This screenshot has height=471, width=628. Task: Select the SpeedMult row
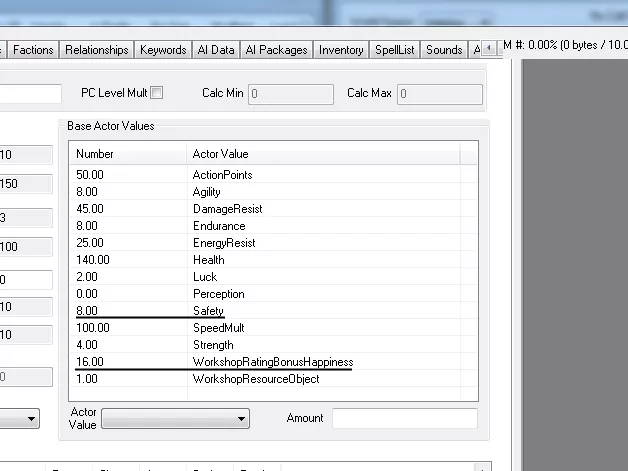coord(274,328)
